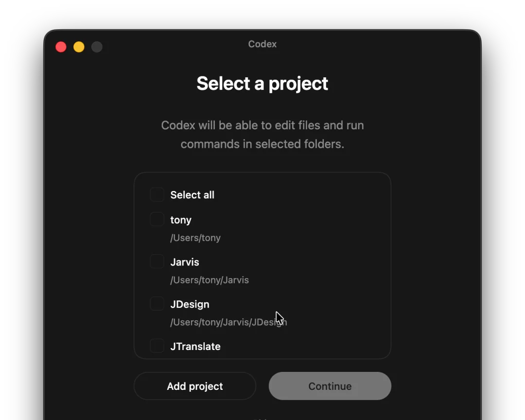525x420 pixels.
Task: Click the /Users/tony path text
Action: tap(195, 238)
